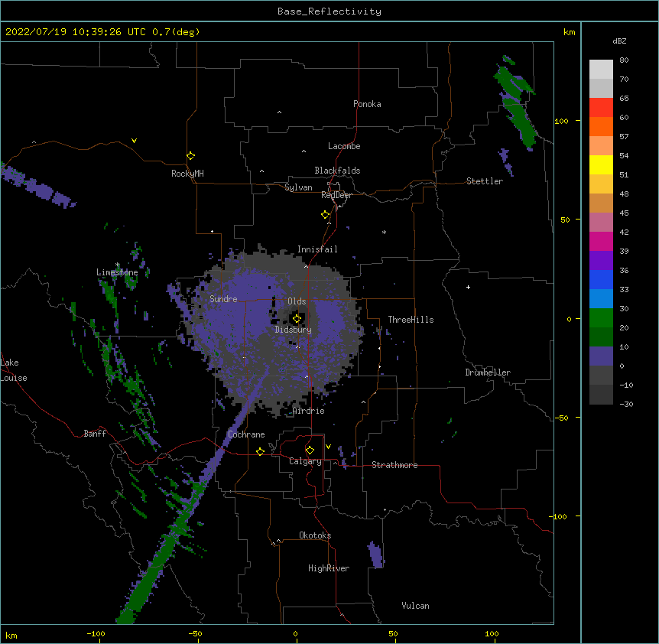Click the yellow diamond marker south of RedDeer
Image resolution: width=659 pixels, height=644 pixels.
coord(325,215)
